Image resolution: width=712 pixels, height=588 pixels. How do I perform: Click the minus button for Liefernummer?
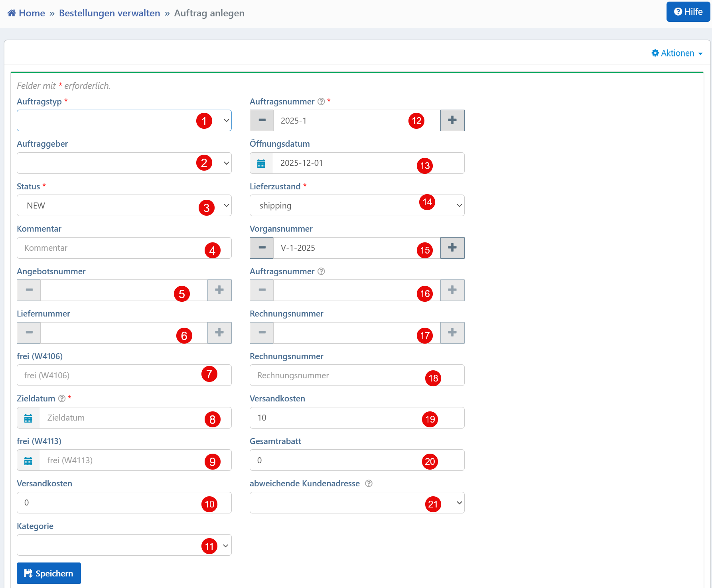coord(29,333)
